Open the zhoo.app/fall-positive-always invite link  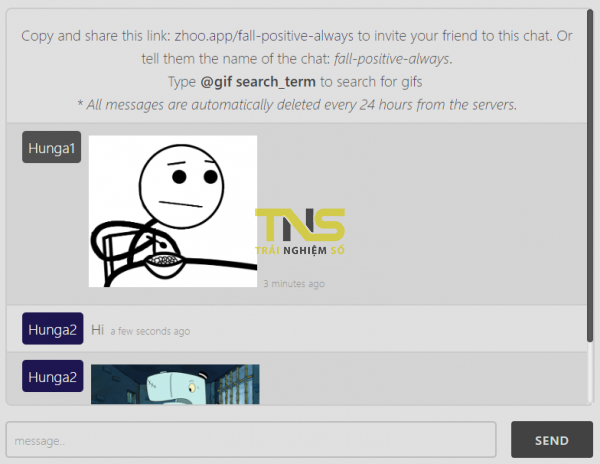[x=264, y=36]
